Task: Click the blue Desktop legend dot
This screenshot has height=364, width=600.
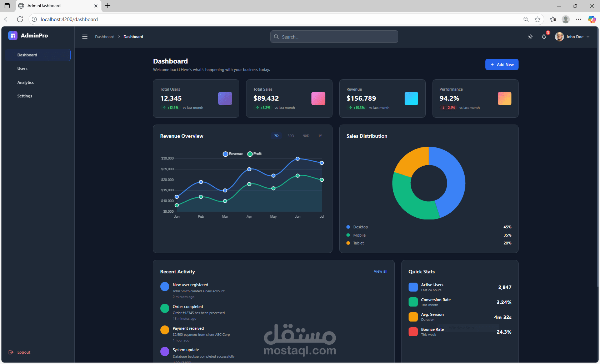Action: coord(348,227)
